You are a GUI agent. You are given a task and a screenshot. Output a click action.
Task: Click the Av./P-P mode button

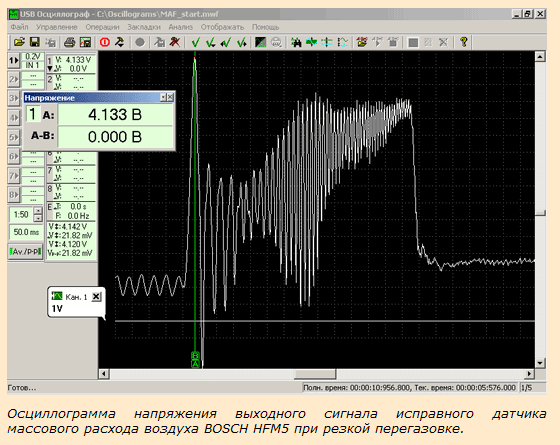(25, 252)
